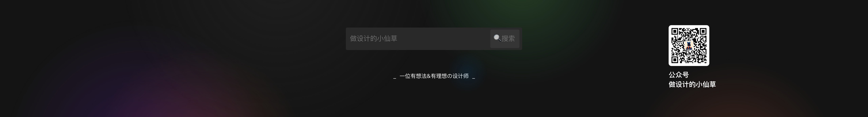
Task: Click the & symbol in the tagline
Action: coord(429,76)
